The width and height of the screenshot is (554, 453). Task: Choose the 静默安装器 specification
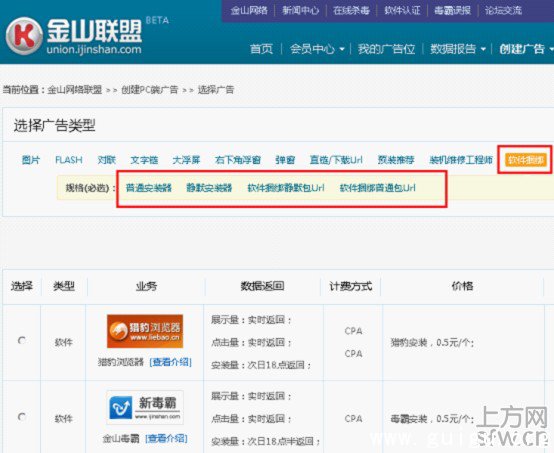tap(209, 188)
